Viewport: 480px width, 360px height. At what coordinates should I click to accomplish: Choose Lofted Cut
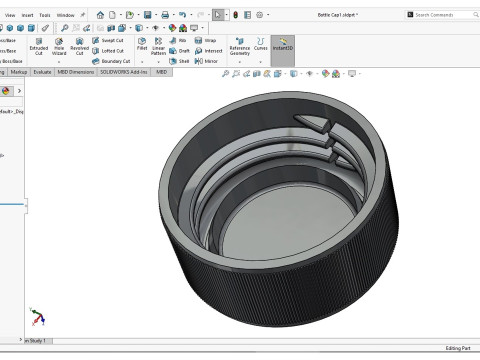tap(108, 51)
